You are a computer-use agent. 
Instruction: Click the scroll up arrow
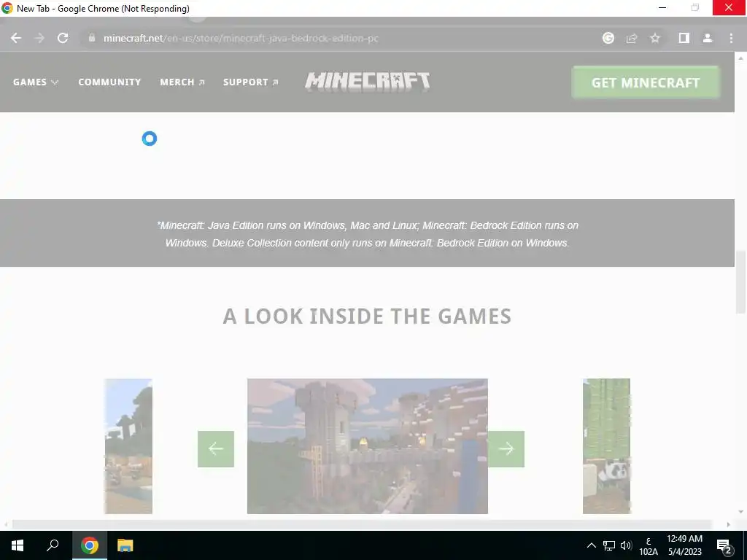pos(740,58)
